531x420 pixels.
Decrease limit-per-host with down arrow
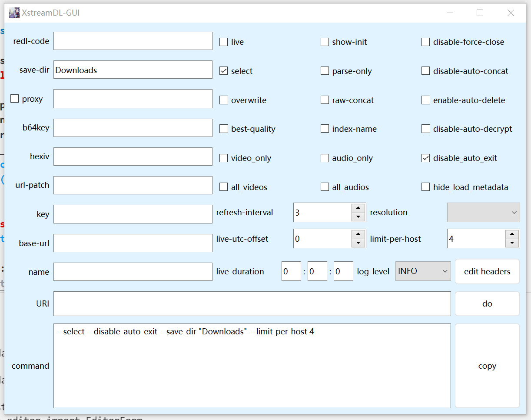512,243
